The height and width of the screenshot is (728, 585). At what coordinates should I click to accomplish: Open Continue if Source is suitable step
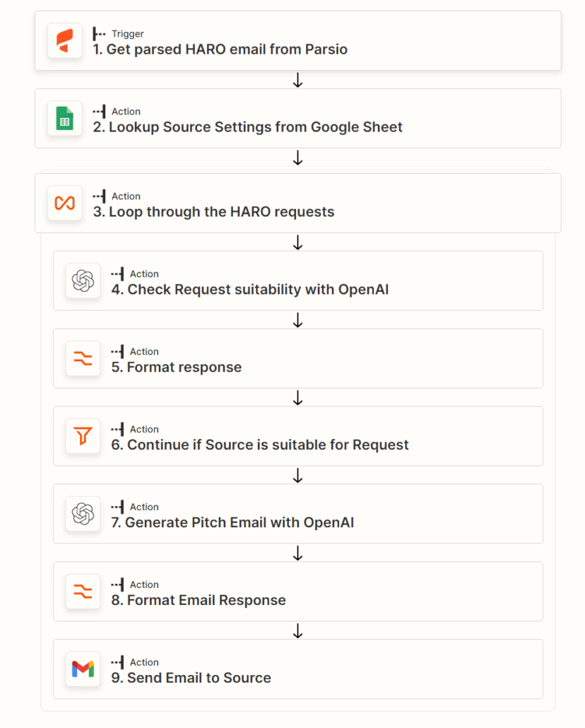298,436
